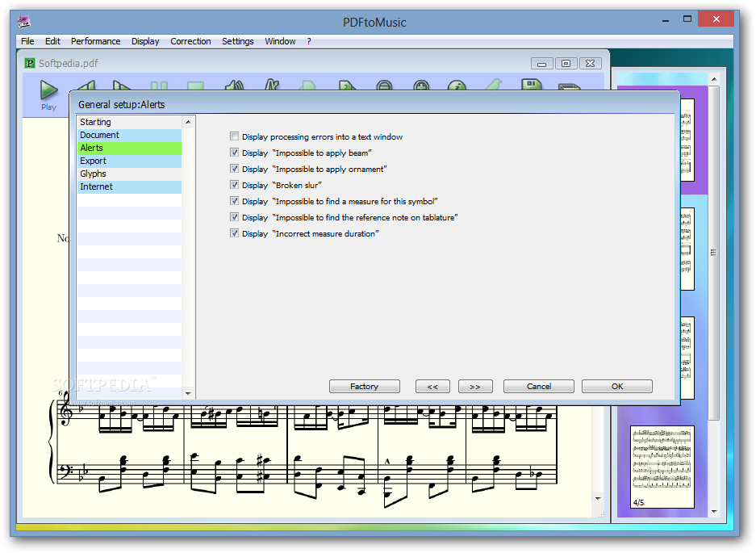Open the File menu

point(27,41)
